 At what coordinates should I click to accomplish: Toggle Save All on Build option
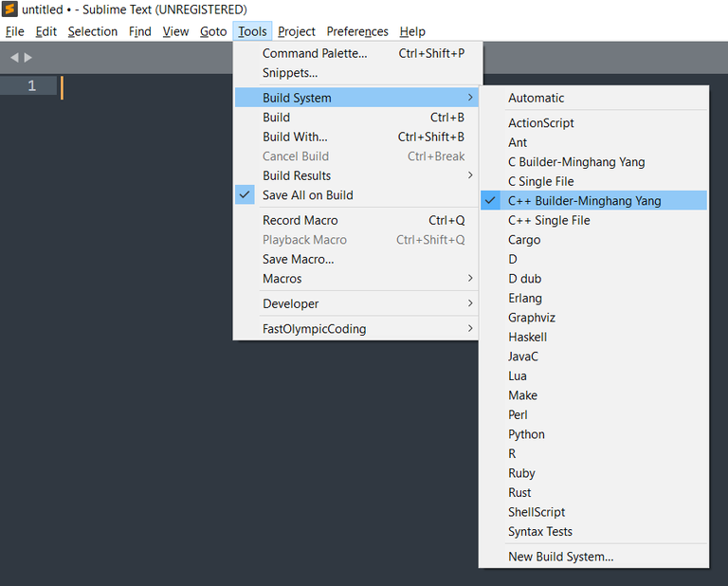(x=356, y=195)
